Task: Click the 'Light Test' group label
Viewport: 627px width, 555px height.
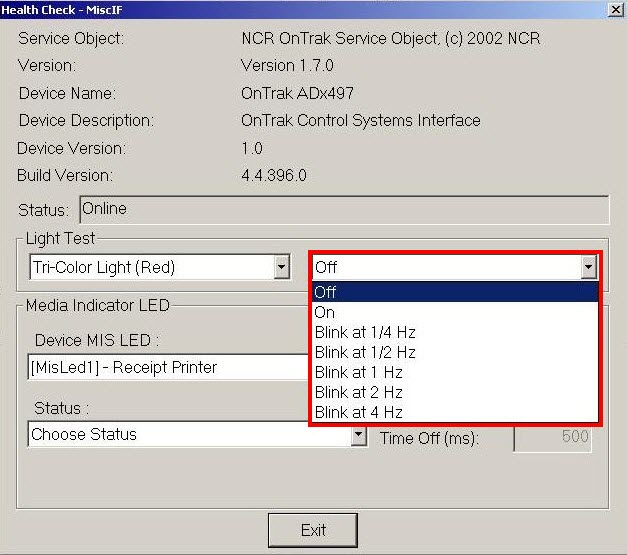Action: (60, 238)
